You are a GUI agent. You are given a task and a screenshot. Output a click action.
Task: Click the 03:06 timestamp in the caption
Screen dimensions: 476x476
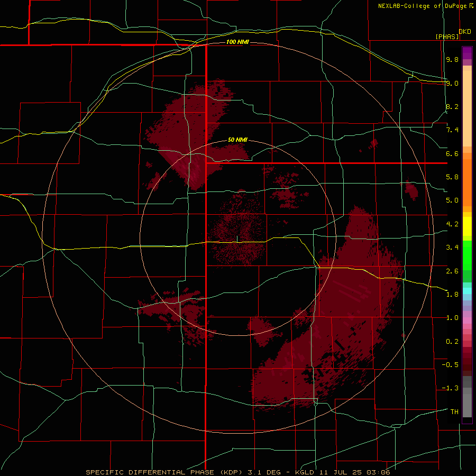379,472
